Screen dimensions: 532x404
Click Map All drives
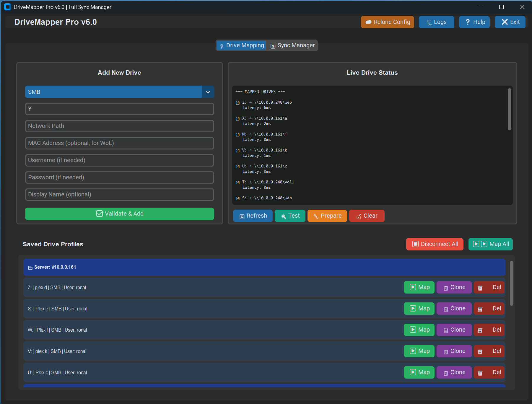490,244
